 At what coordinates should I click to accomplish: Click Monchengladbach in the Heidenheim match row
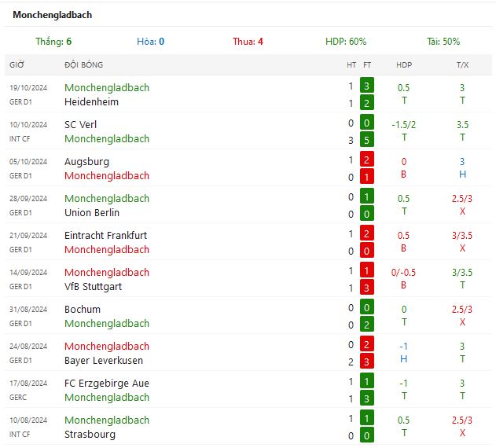click(107, 88)
